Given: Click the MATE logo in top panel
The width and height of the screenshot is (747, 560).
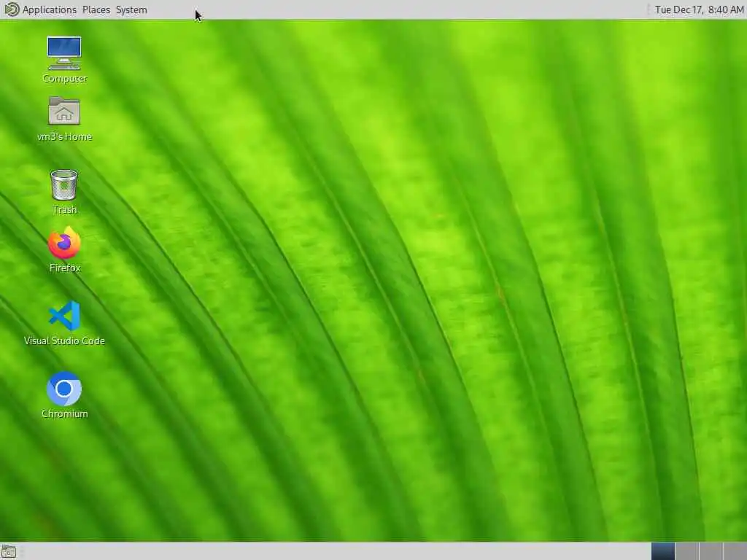Looking at the screenshot, I should pos(11,9).
